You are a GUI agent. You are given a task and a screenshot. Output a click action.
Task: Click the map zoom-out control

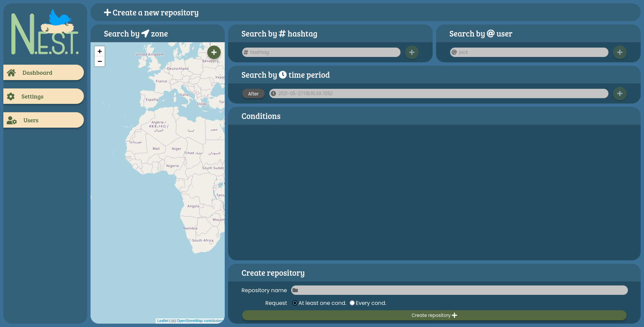(99, 62)
